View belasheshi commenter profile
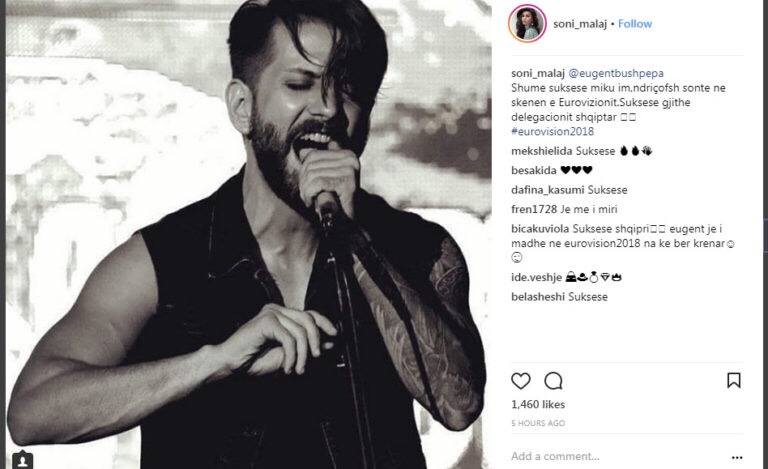The image size is (768, 469). (x=538, y=297)
